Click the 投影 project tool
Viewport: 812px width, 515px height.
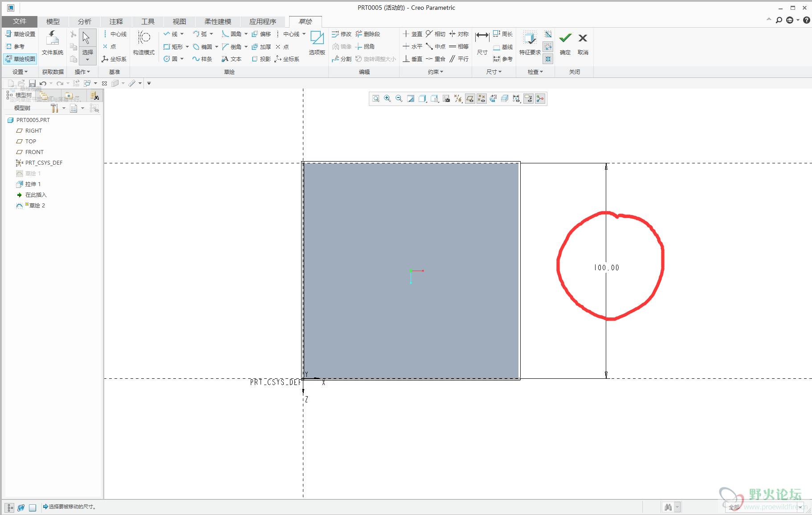click(261, 59)
